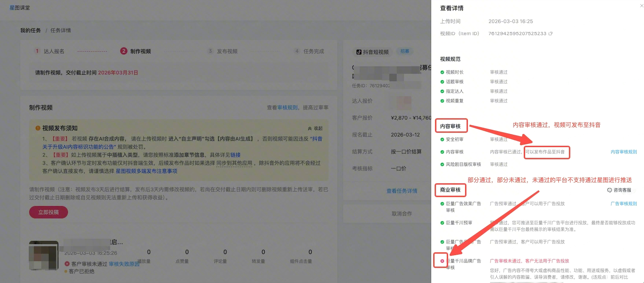
Task: Click the 取消合作 button
Action: (401, 214)
